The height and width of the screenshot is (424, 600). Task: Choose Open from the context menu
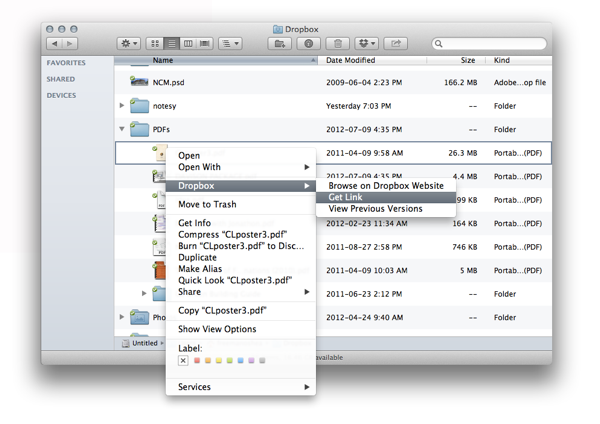pyautogui.click(x=241, y=155)
